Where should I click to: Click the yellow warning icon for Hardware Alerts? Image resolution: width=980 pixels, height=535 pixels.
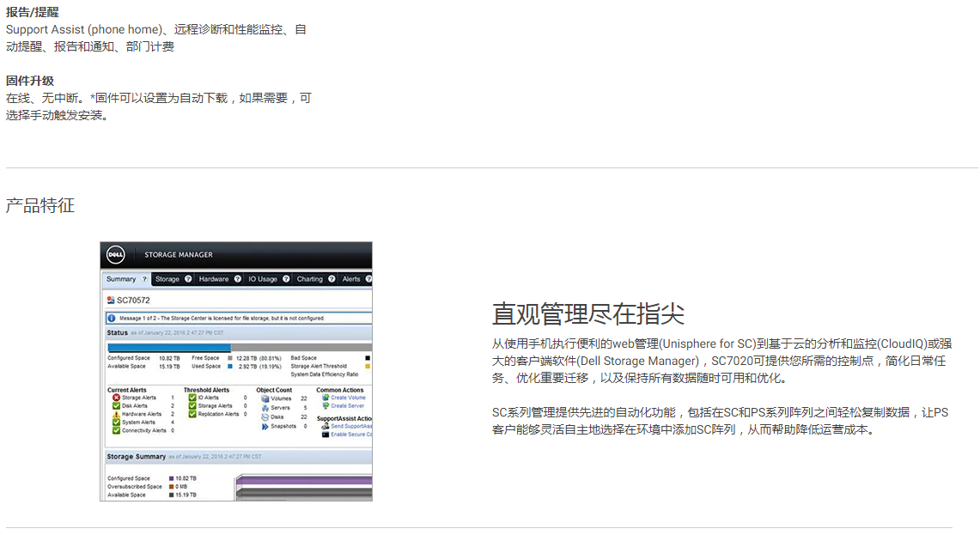[116, 414]
